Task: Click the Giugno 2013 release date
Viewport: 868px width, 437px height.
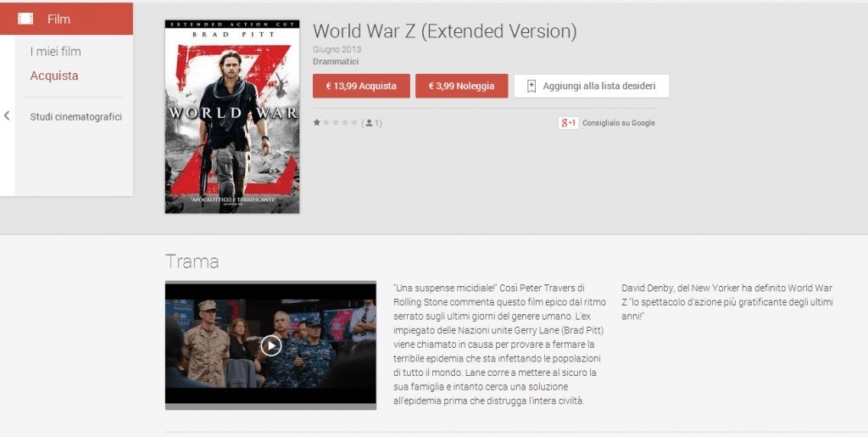Action: (x=337, y=50)
